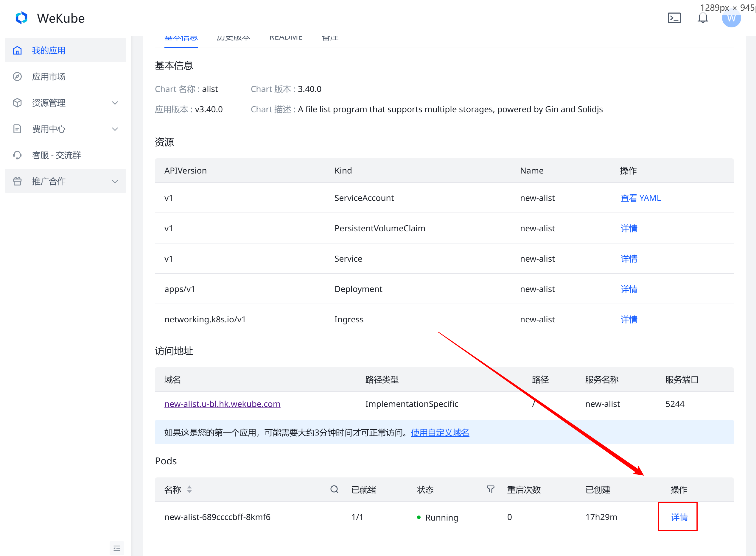This screenshot has height=556, width=756.
Task: Open 详情 for pod new-alist-689ccccbff-8kmf6
Action: point(679,517)
